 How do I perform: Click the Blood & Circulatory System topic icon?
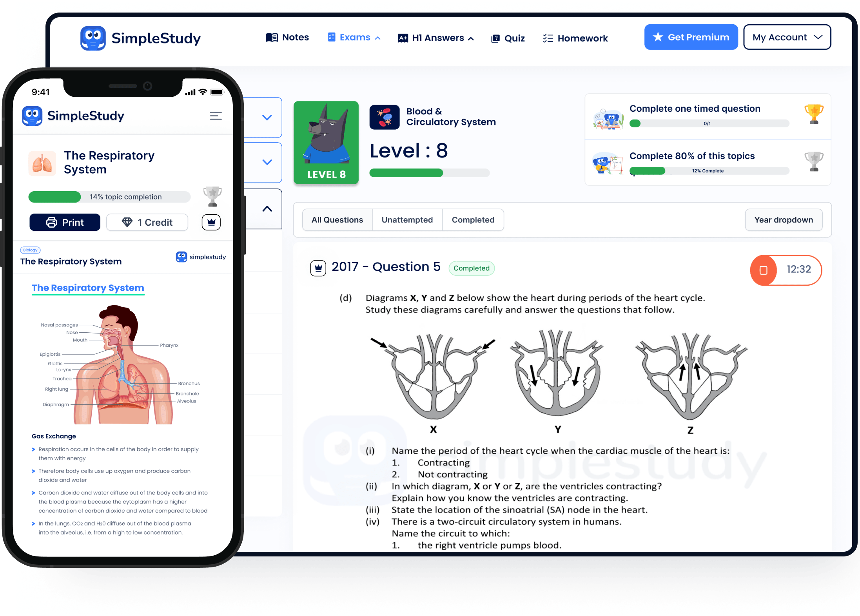click(385, 117)
